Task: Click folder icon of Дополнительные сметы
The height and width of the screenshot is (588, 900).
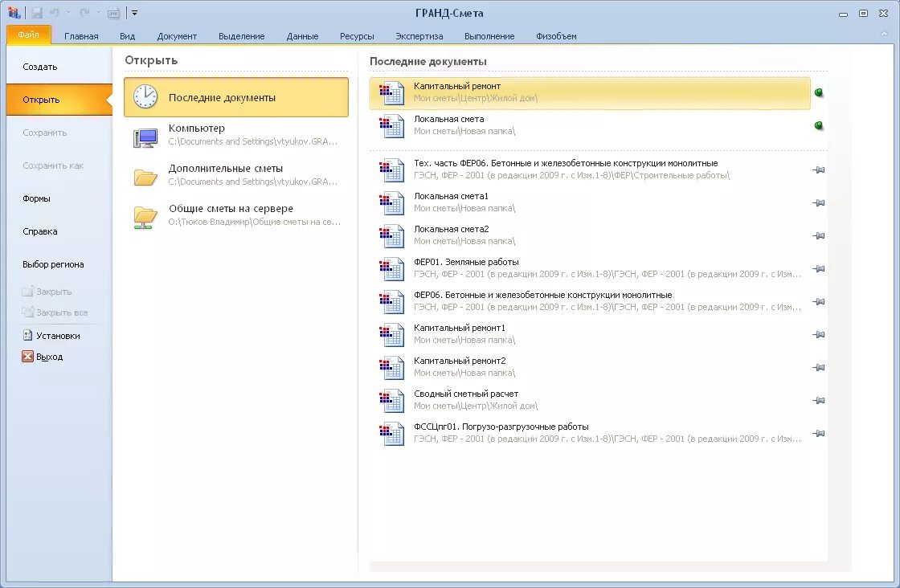Action: click(145, 177)
